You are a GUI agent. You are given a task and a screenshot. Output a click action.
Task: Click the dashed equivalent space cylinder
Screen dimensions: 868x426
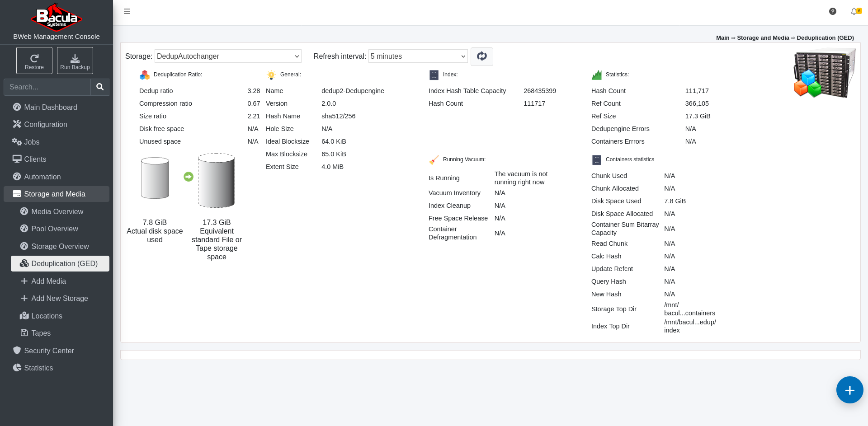coord(216,180)
